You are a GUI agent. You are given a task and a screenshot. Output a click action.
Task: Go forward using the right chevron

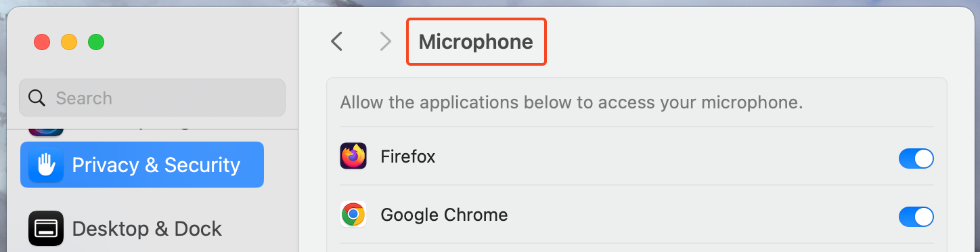(x=386, y=42)
